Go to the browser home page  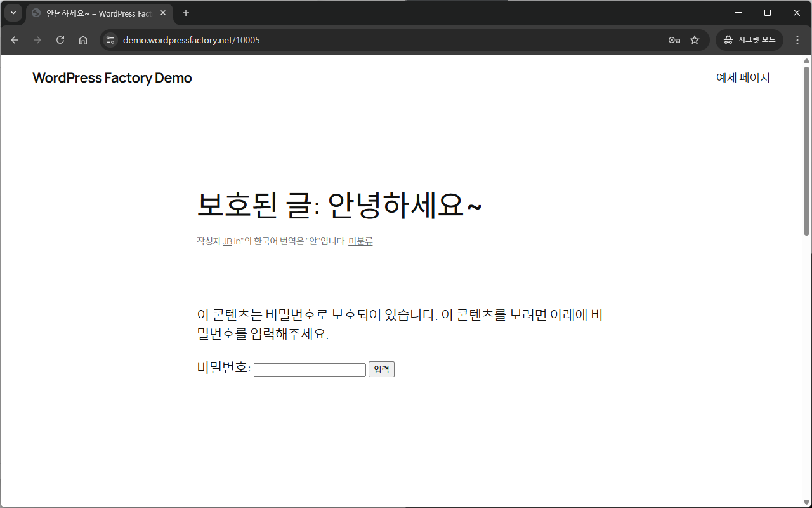tap(83, 40)
